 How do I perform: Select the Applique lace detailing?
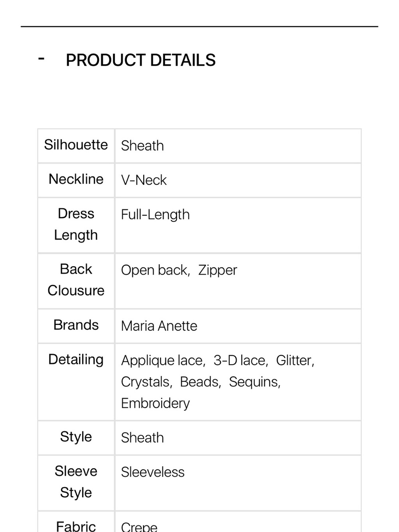point(162,360)
